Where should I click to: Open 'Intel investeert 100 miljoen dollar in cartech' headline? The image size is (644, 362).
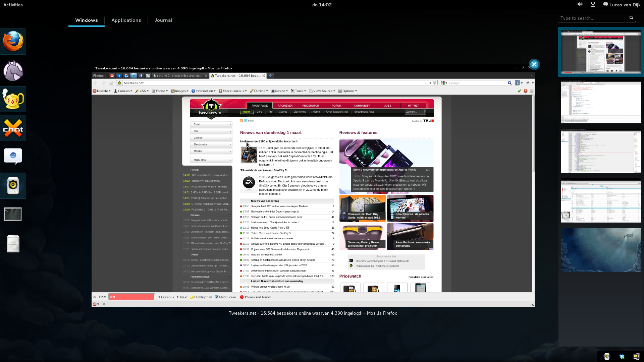[269, 141]
